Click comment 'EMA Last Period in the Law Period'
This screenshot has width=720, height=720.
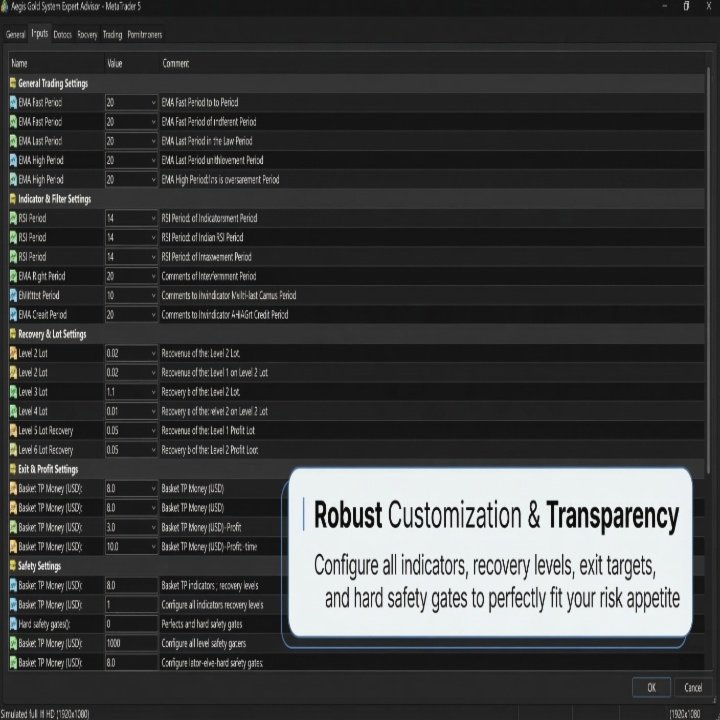tap(207, 141)
